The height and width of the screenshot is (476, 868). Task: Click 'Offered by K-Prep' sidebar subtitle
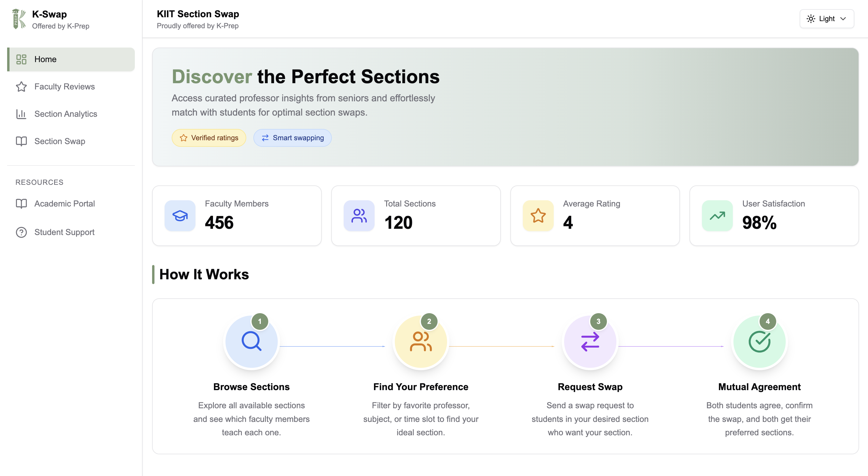61,26
